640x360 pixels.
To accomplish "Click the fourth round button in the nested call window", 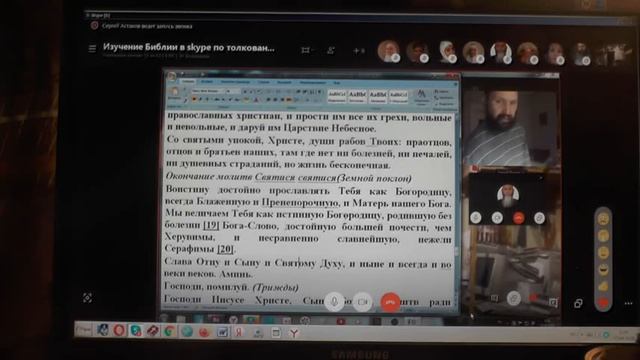I will point(540,218).
